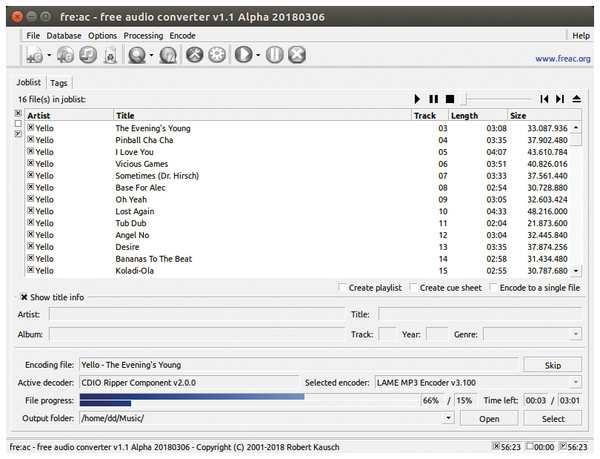Switch to the Tags tab
This screenshot has height=459, width=600.
tap(59, 83)
